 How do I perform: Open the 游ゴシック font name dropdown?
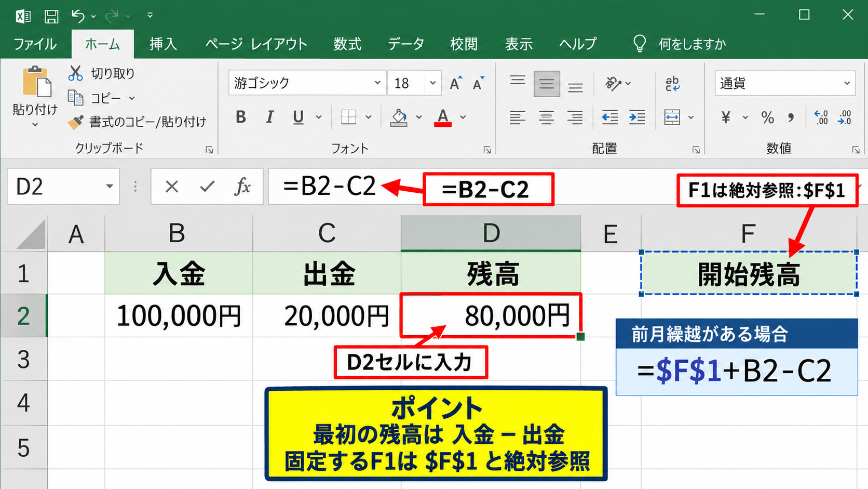click(377, 83)
